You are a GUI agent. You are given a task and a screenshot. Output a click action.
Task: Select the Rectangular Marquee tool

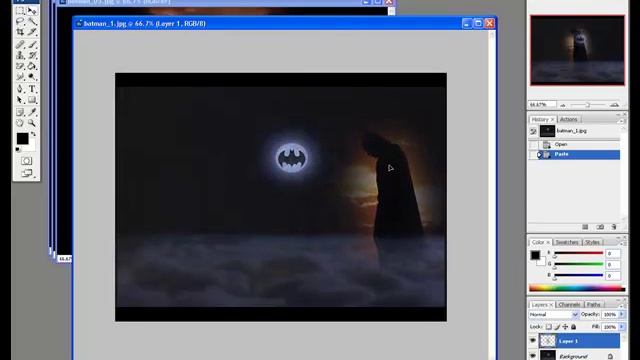pos(20,11)
